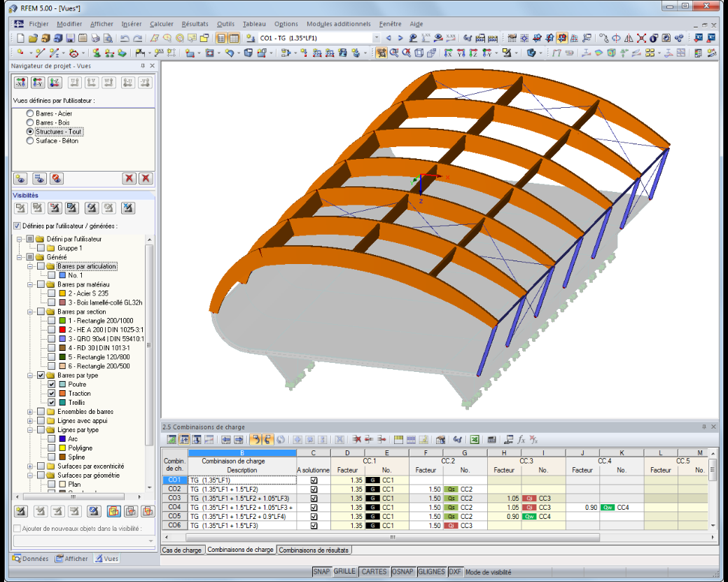The image size is (728, 582).
Task: Click the mirror tool icon in toolbar
Action: pyautogui.click(x=629, y=38)
